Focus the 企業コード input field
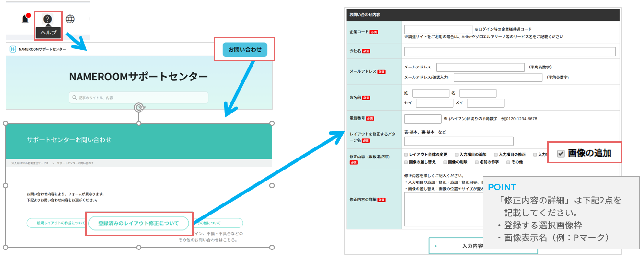The image size is (644, 260). click(x=438, y=30)
